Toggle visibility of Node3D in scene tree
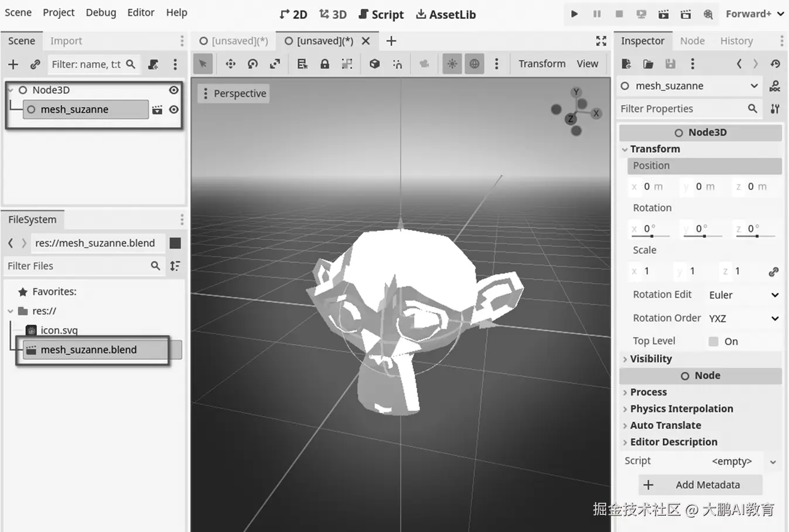This screenshot has width=789, height=532. pyautogui.click(x=174, y=90)
